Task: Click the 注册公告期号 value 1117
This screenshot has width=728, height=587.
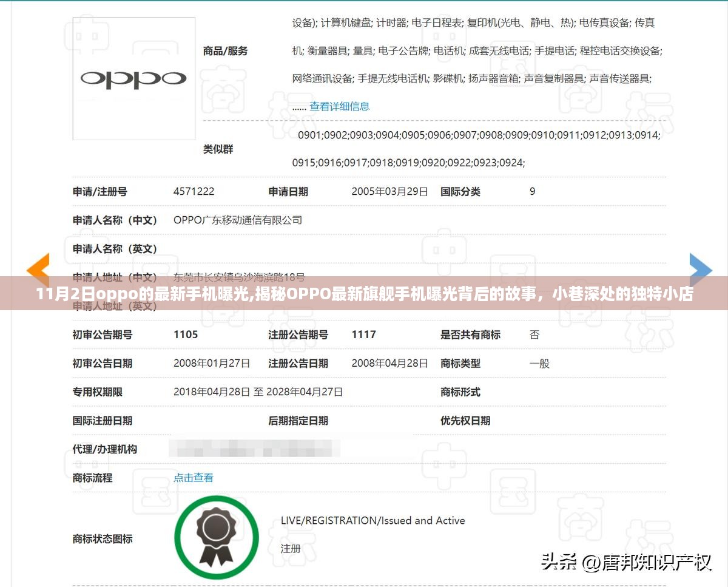Action: click(x=363, y=334)
